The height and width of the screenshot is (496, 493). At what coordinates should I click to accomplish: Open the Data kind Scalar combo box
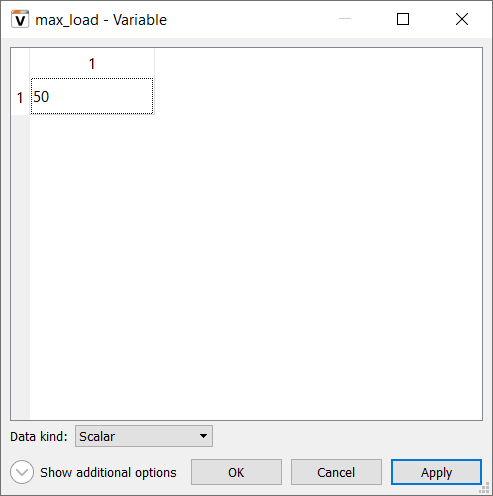(x=144, y=436)
